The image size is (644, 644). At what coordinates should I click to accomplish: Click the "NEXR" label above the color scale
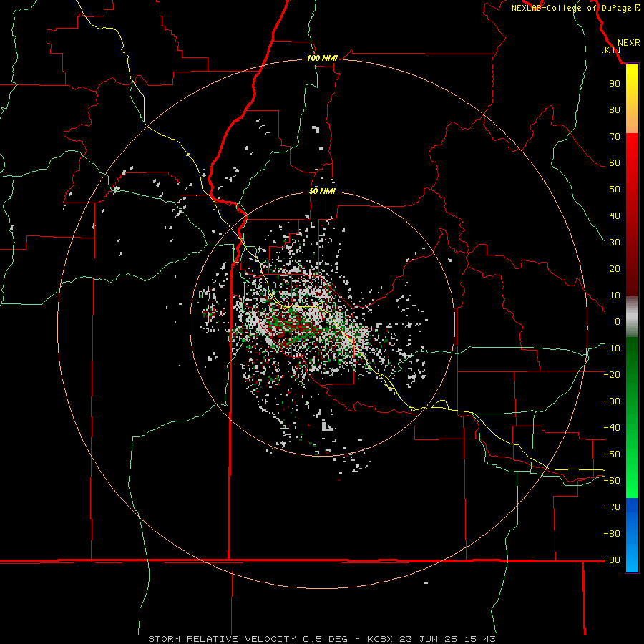click(628, 43)
